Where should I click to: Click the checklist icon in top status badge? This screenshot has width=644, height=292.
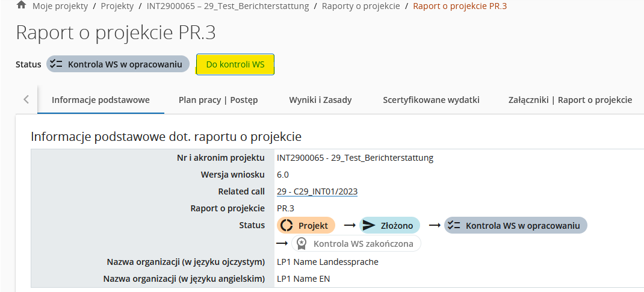coord(57,64)
